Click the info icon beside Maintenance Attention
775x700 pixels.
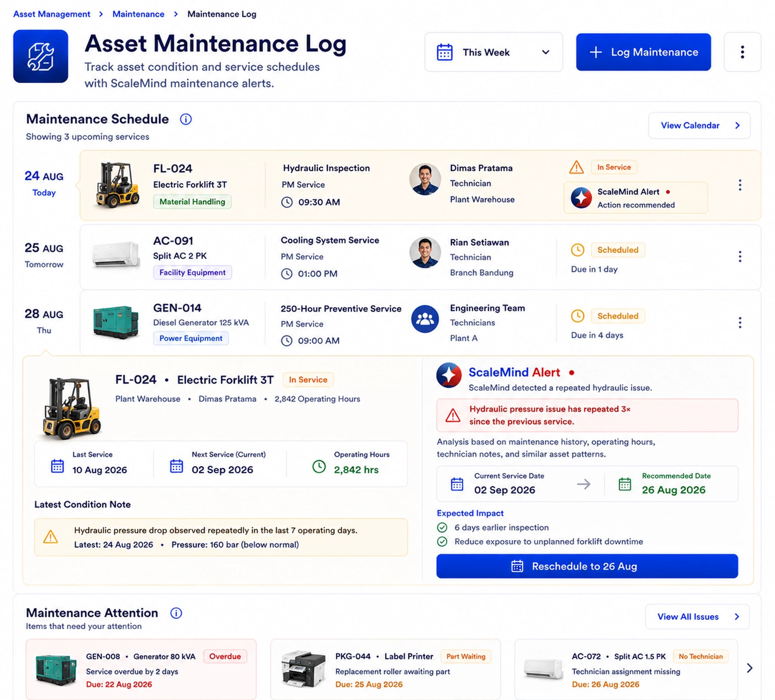click(176, 613)
